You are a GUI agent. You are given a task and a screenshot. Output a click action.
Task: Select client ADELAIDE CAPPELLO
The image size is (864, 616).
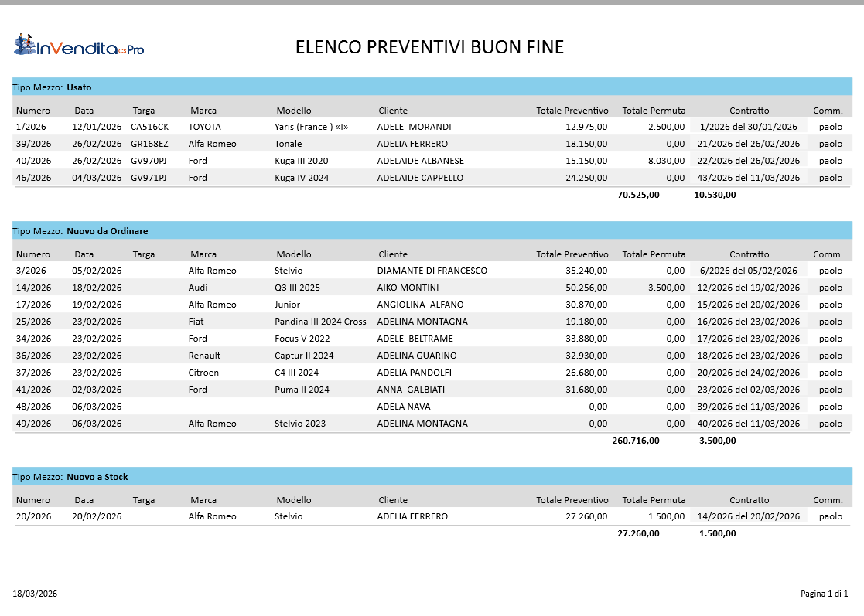click(420, 178)
